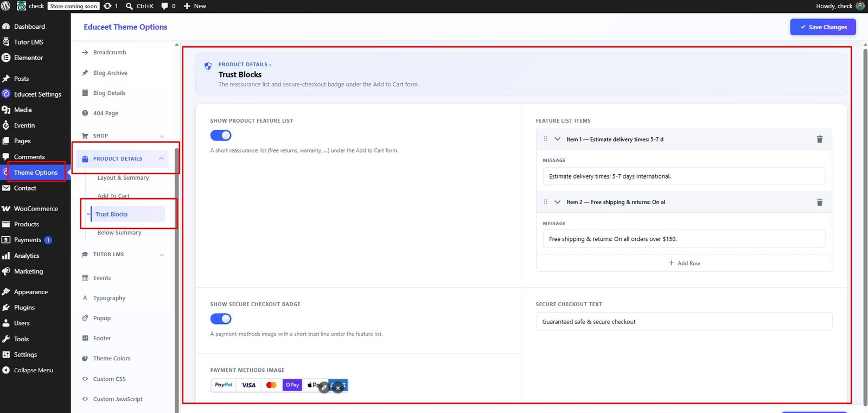Remove payment methods image with x icon
This screenshot has height=413, width=868.
(x=337, y=387)
